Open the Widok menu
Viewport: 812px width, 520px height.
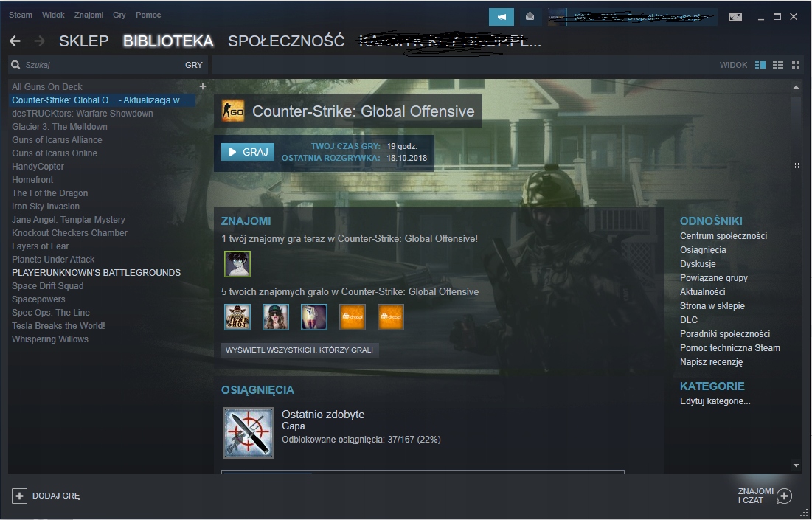(53, 15)
